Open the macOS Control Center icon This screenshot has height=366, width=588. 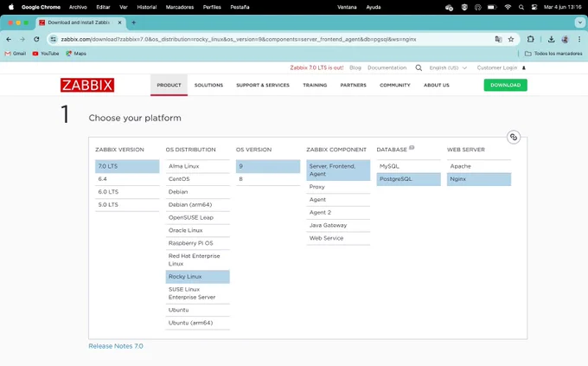(534, 7)
